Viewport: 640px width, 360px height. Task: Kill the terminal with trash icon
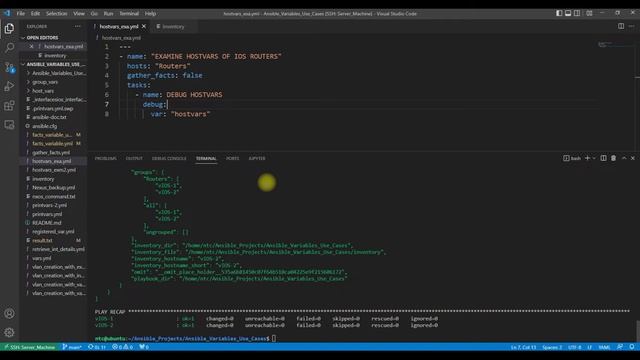[613, 158]
